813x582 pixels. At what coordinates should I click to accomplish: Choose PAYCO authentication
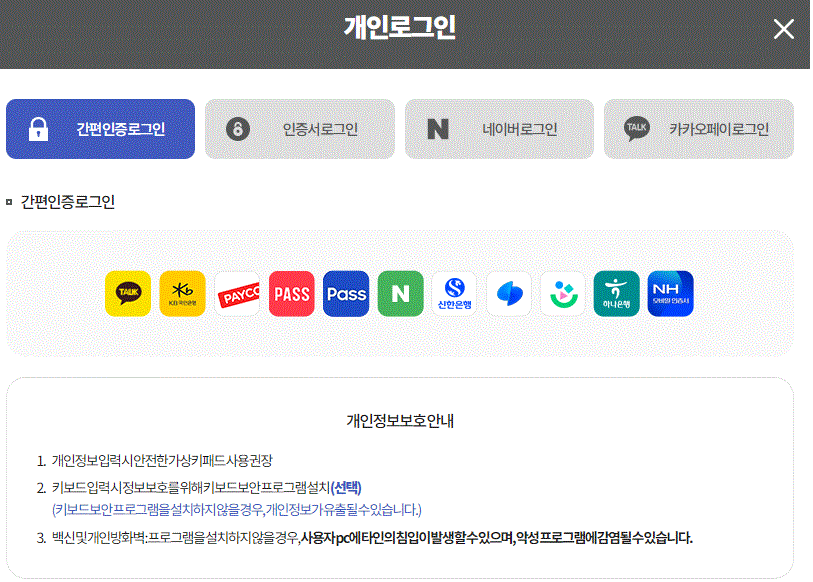[237, 293]
